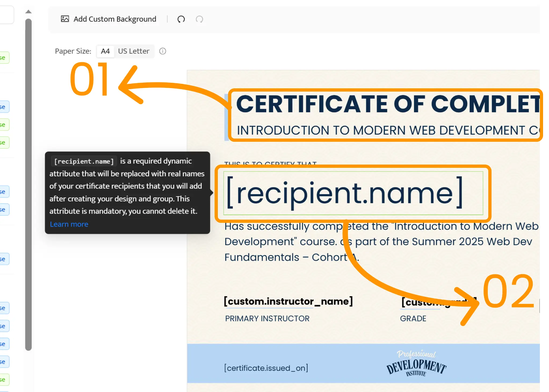Click the vertical scrollbar thumb
This screenshot has height=392, width=549.
pos(28,184)
